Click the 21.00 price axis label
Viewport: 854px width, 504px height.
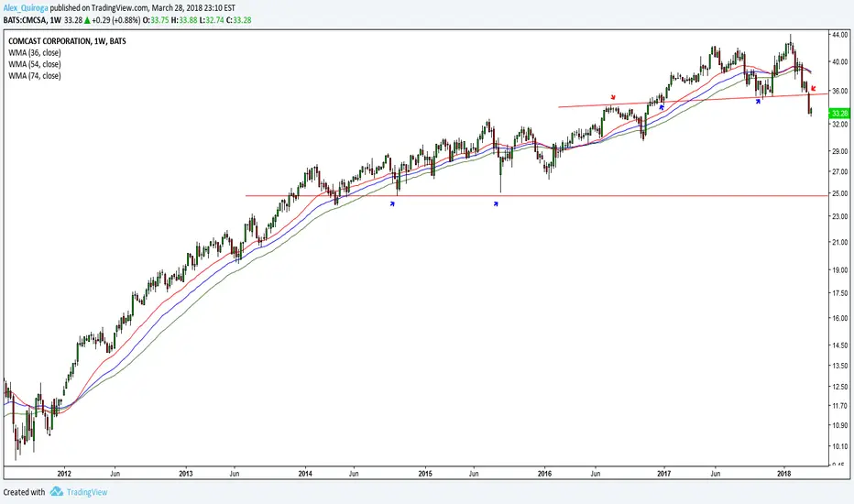[839, 242]
